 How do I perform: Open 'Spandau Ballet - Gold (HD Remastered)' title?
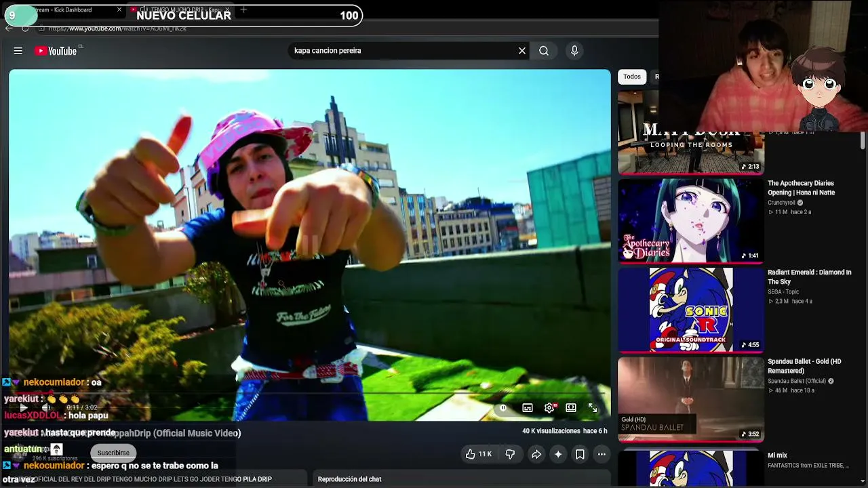point(804,367)
